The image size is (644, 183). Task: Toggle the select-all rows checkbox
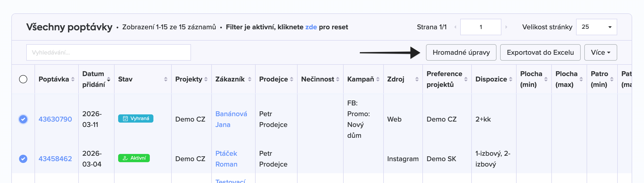[x=23, y=79]
